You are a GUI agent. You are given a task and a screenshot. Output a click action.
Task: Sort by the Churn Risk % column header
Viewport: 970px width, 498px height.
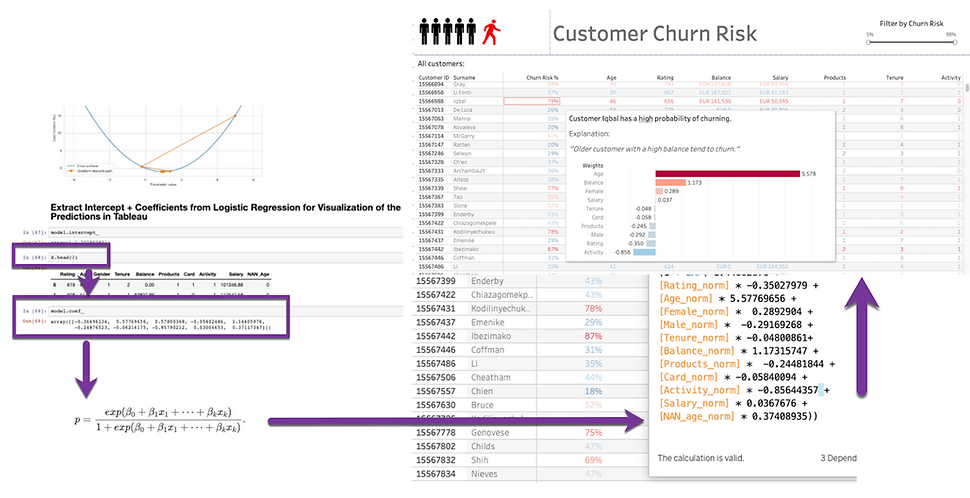tap(542, 77)
